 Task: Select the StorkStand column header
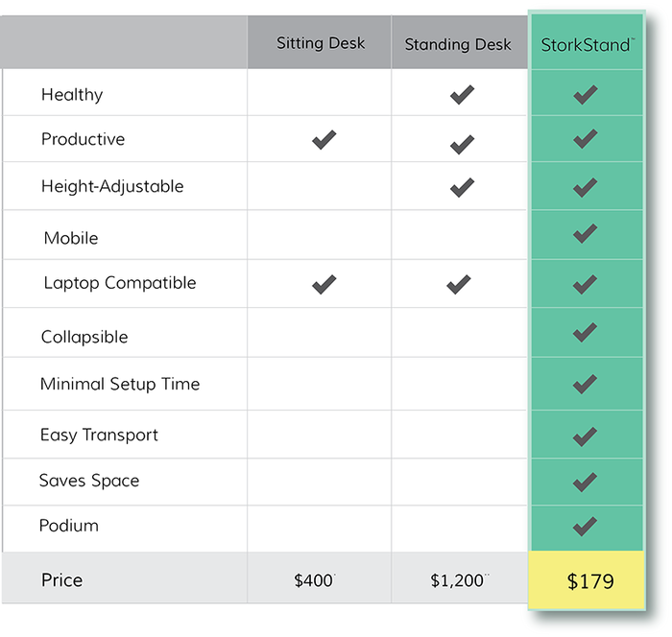pyautogui.click(x=587, y=44)
